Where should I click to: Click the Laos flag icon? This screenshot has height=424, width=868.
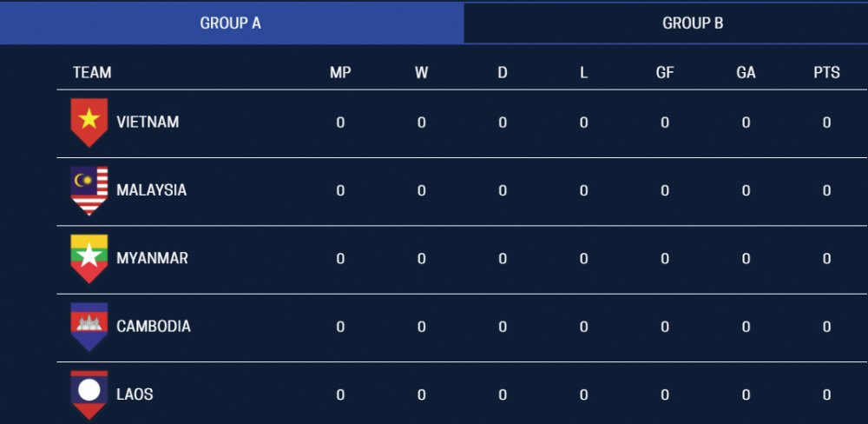click(89, 394)
